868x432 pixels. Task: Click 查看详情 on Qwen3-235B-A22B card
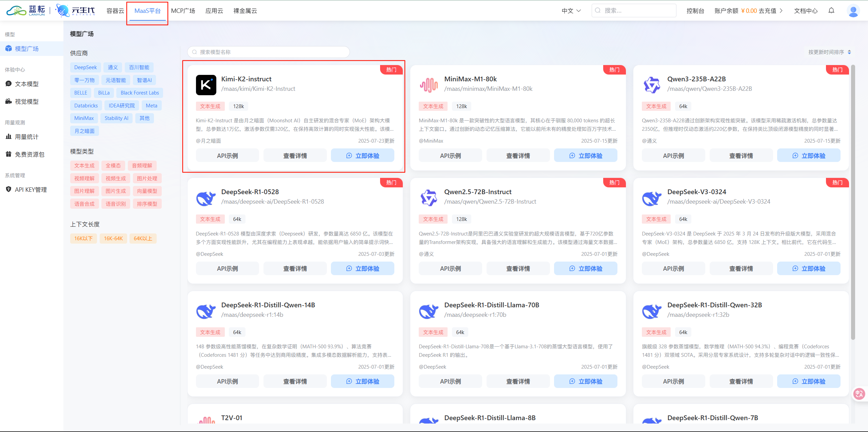pos(741,156)
